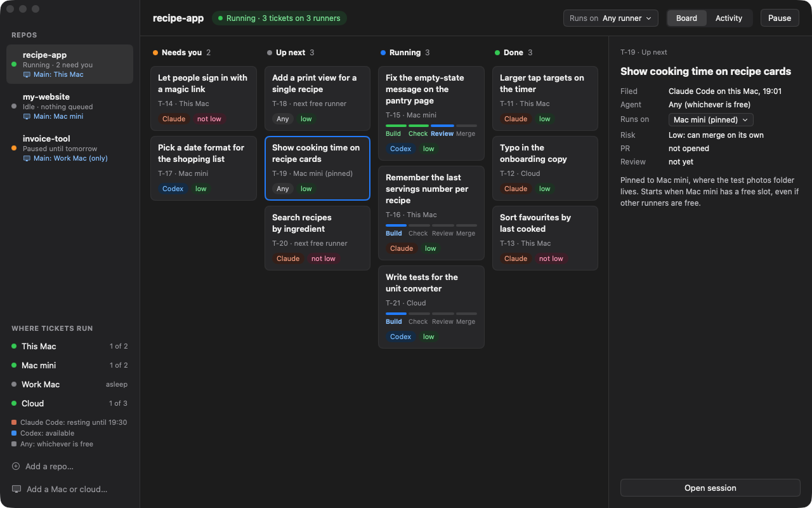The image size is (812, 508).
Task: Click the monitor icon next to Main: Work Mac (only)
Action: [27, 158]
